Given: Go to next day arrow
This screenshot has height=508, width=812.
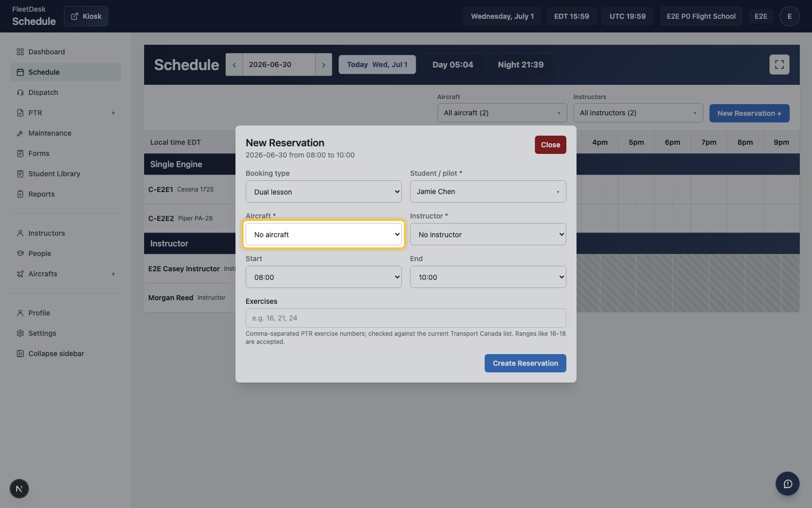Looking at the screenshot, I should pyautogui.click(x=324, y=65).
